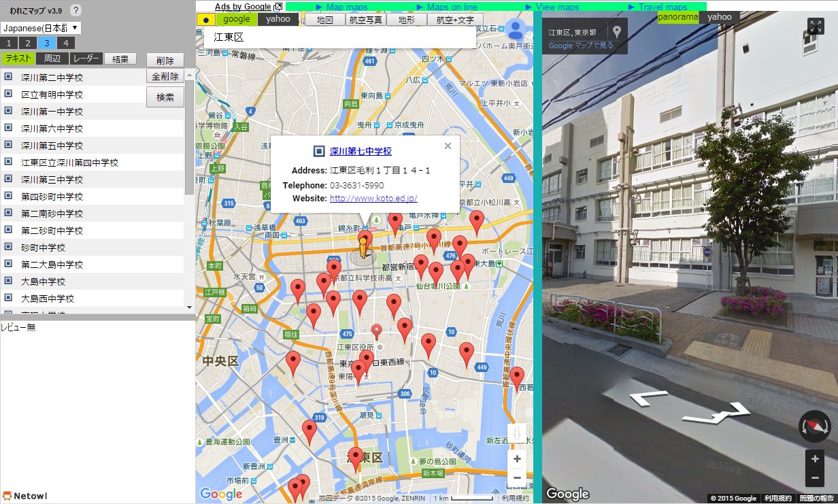
Task: Click the Street View pegman icon
Action: (518, 433)
